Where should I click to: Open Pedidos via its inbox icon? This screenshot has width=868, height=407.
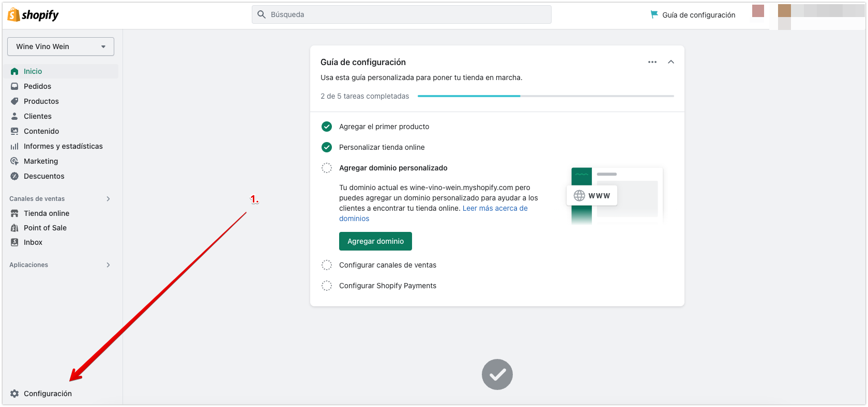tap(14, 86)
